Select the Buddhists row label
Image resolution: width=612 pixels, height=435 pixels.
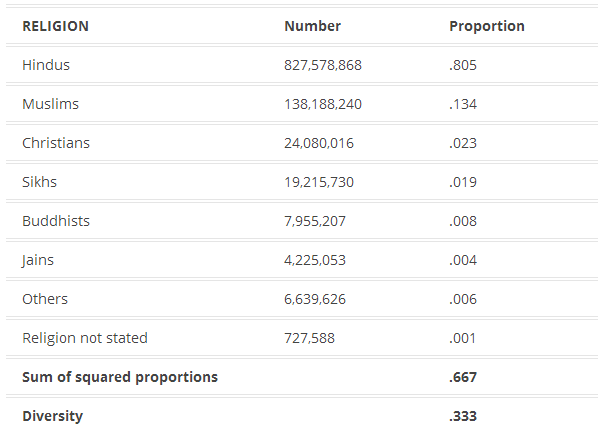55,221
